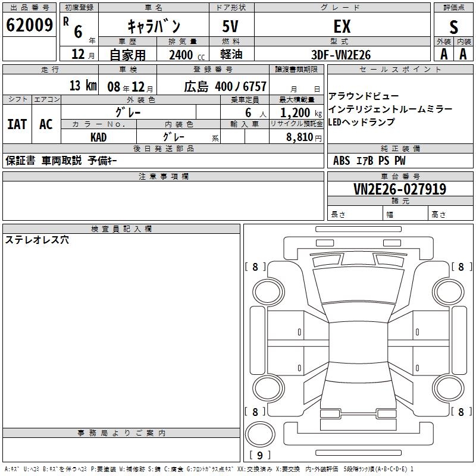
Task: Select the interior rating A under 内装
Action: pos(463,54)
